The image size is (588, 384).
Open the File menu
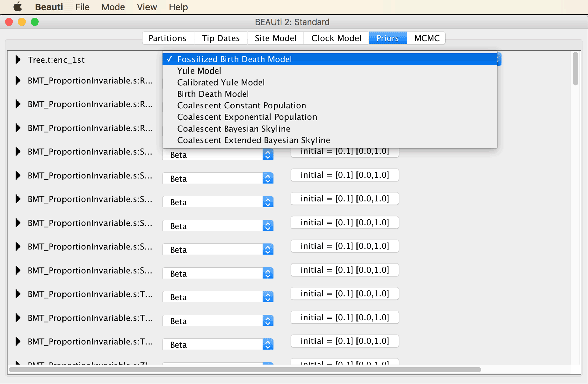(x=82, y=7)
